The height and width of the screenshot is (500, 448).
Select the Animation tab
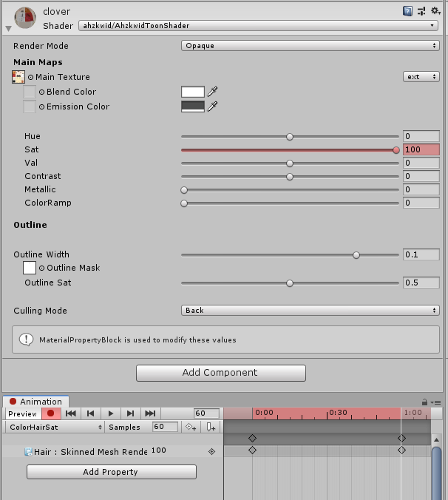(x=36, y=402)
